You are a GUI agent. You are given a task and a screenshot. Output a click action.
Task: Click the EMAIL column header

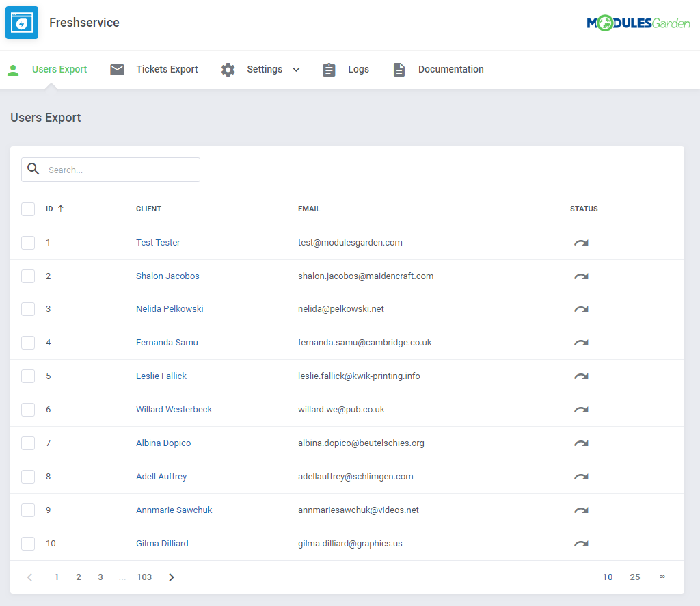[x=309, y=209]
